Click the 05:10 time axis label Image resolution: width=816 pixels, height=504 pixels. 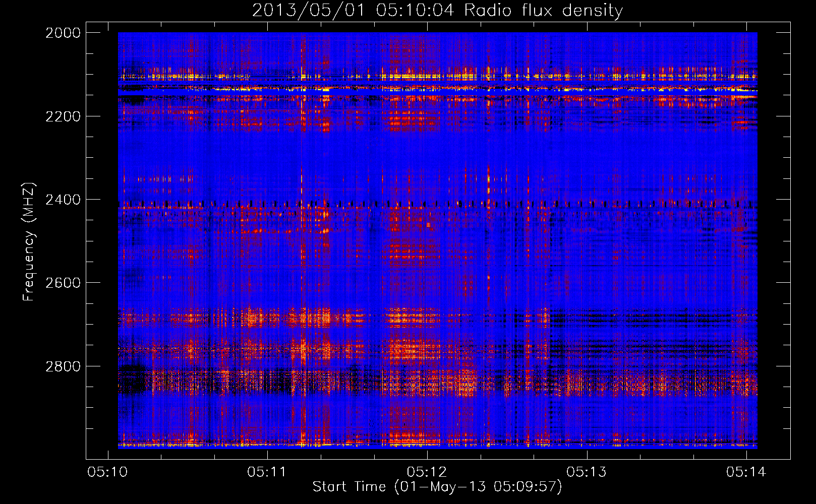pyautogui.click(x=107, y=472)
